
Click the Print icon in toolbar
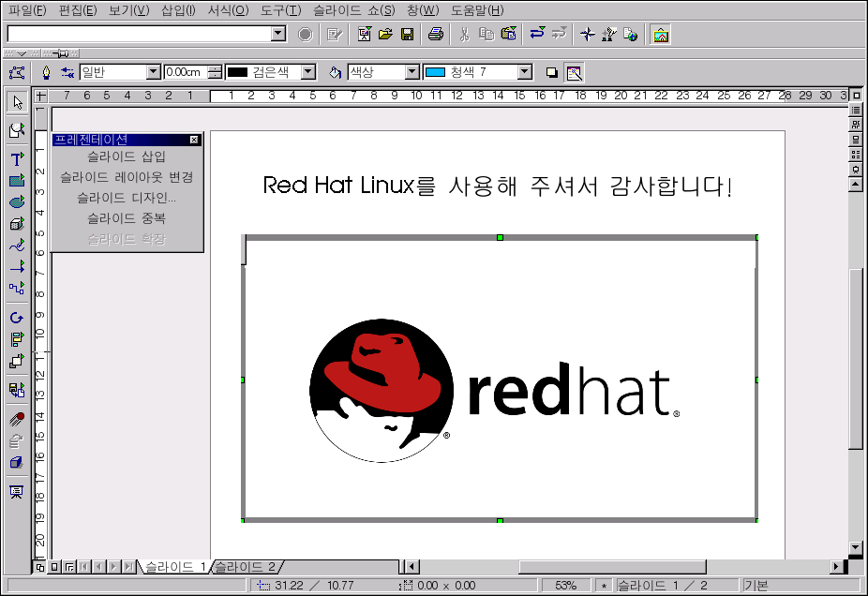[435, 35]
